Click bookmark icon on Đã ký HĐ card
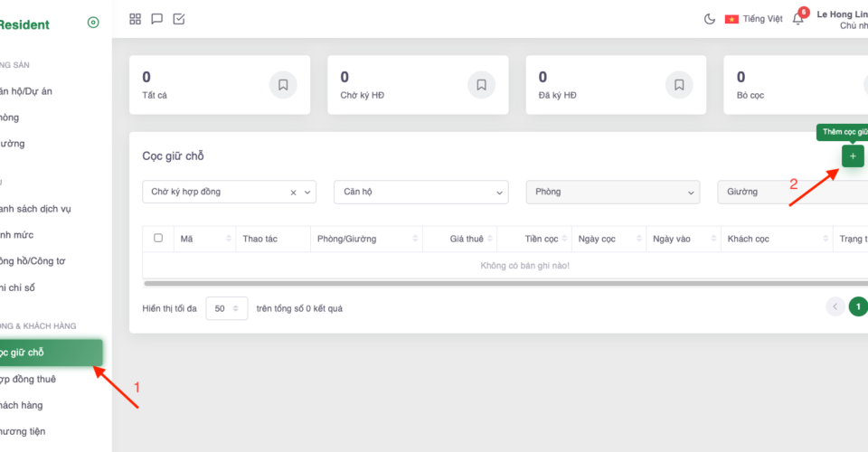This screenshot has height=452, width=868. click(x=679, y=85)
